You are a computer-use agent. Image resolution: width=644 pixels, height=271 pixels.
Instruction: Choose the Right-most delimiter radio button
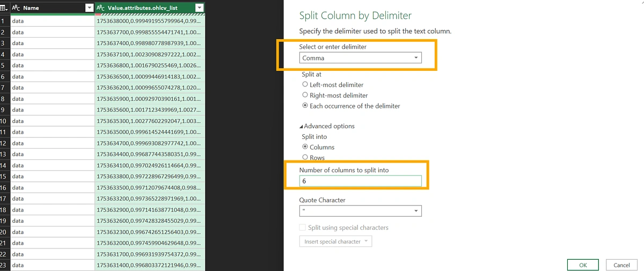[x=305, y=95]
